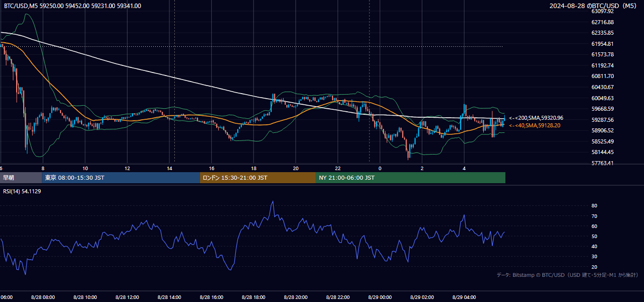Click the RSI scale value 70
Image resolution: width=644 pixels, height=302 pixels.
click(595, 216)
